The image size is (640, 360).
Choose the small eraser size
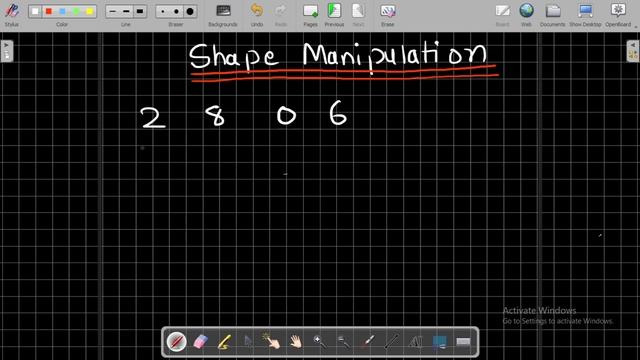pos(163,11)
